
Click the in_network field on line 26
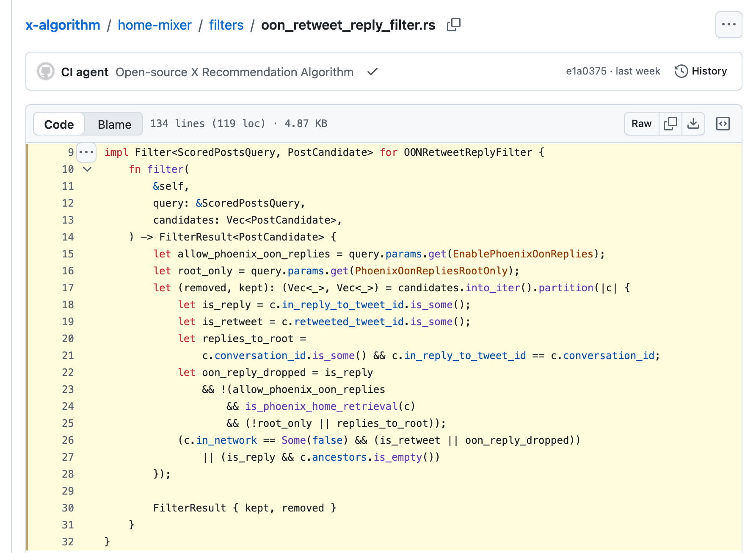pos(226,440)
